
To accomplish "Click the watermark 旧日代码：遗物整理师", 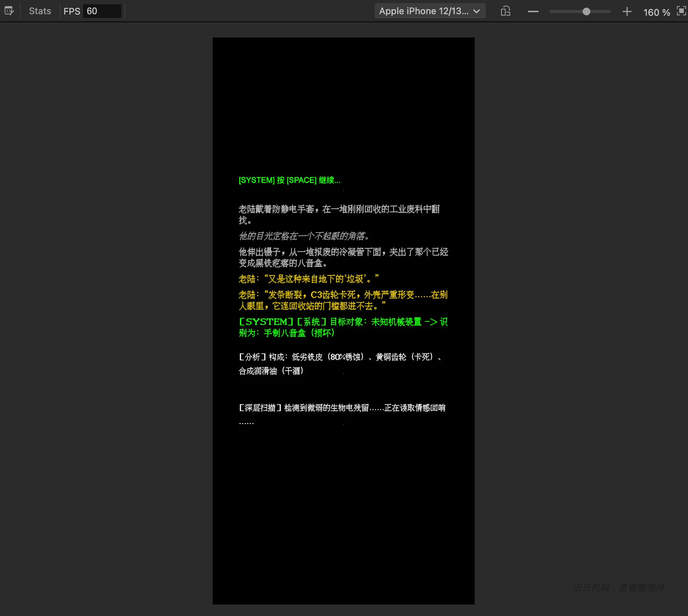I will [619, 588].
